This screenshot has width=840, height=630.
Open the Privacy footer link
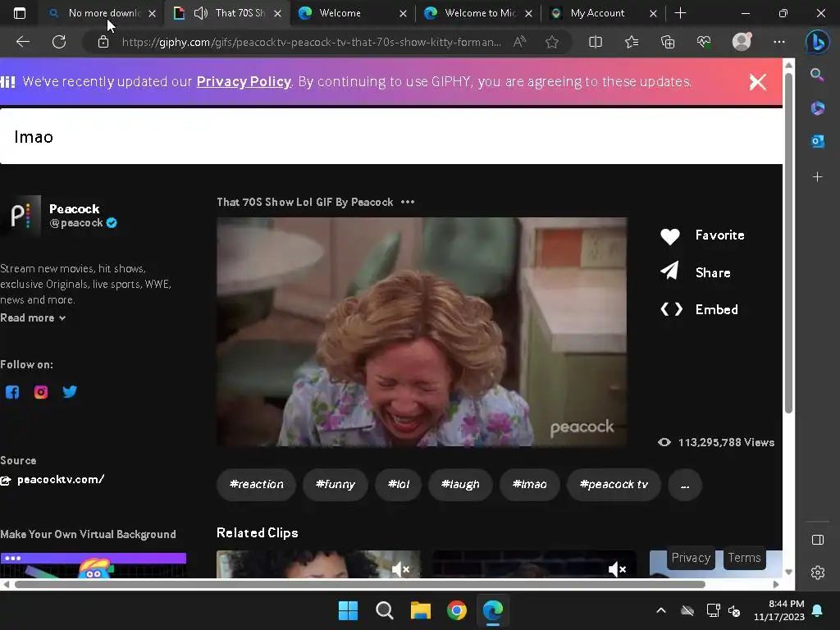coord(691,558)
